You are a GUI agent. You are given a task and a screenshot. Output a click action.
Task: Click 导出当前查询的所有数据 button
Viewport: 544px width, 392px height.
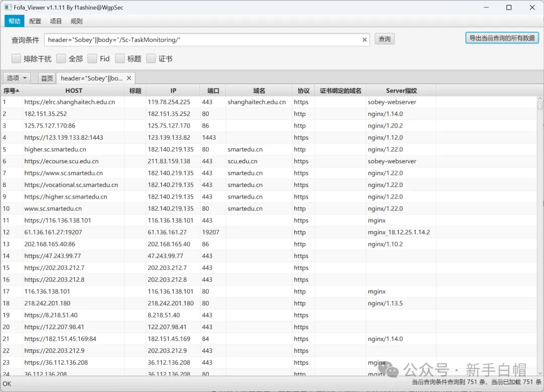point(502,38)
